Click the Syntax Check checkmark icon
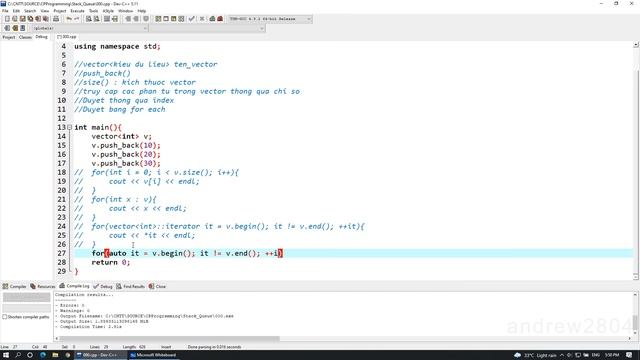640x360 pixels. pos(191,19)
